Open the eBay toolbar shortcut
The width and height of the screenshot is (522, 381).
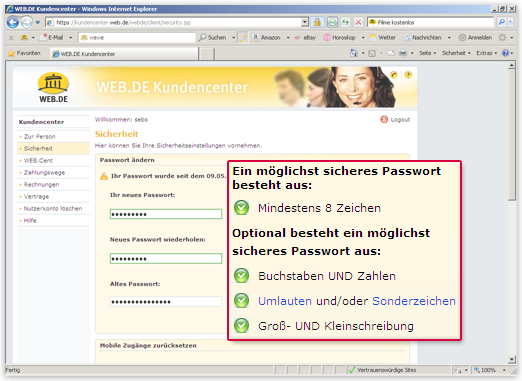[305, 38]
